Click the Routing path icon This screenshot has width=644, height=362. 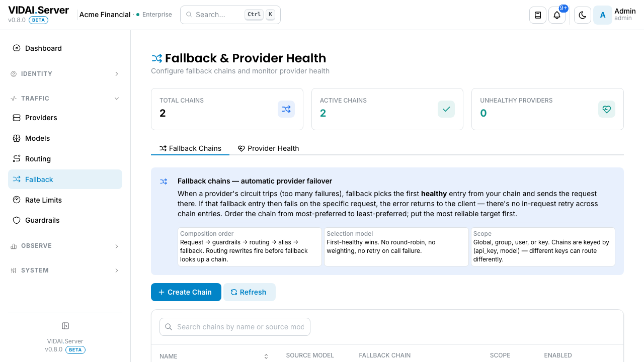point(17,159)
